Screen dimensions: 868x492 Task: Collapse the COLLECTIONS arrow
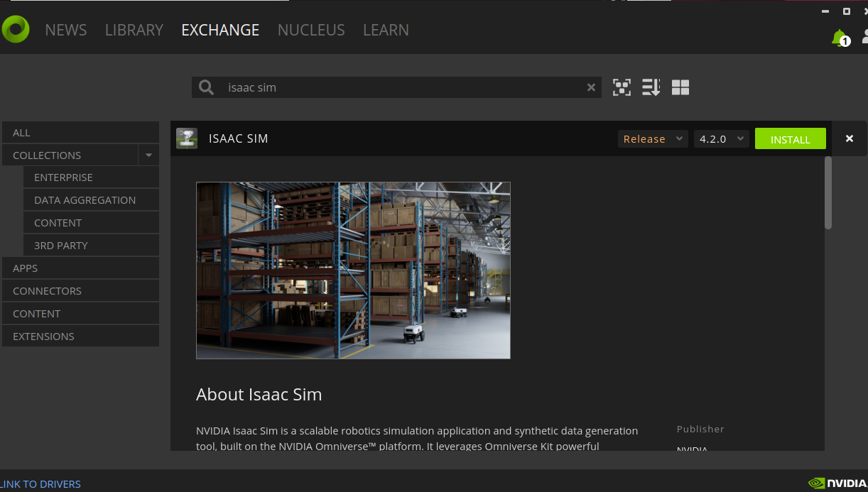tap(148, 155)
